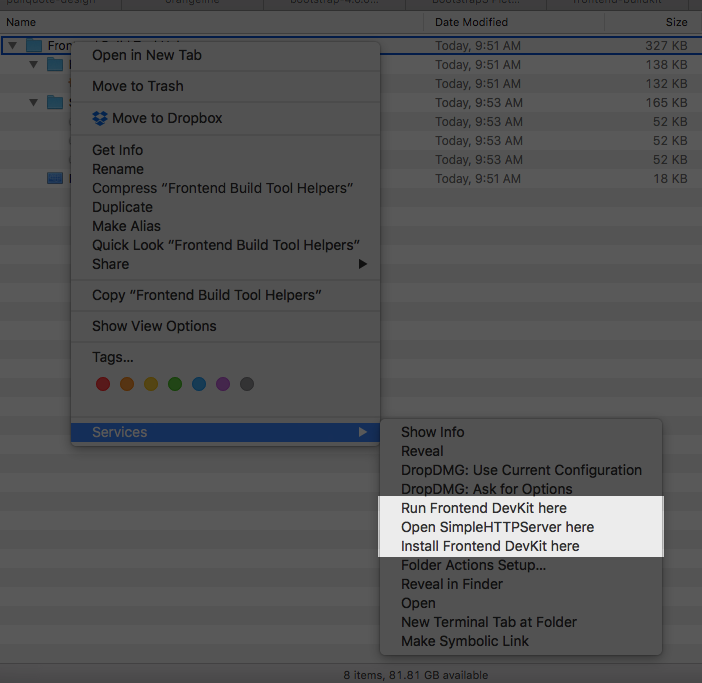Collapse the 138 KB subfolder triangle
Image resolution: width=702 pixels, height=683 pixels.
tap(34, 65)
